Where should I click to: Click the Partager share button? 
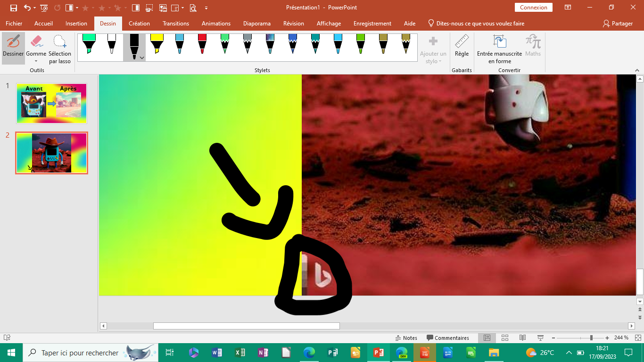pos(618,24)
